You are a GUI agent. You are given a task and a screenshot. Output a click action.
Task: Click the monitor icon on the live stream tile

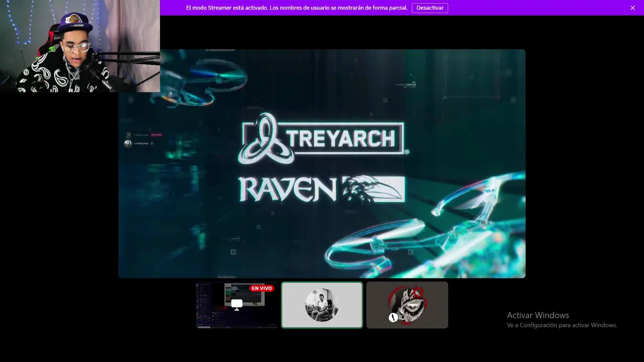click(x=236, y=304)
